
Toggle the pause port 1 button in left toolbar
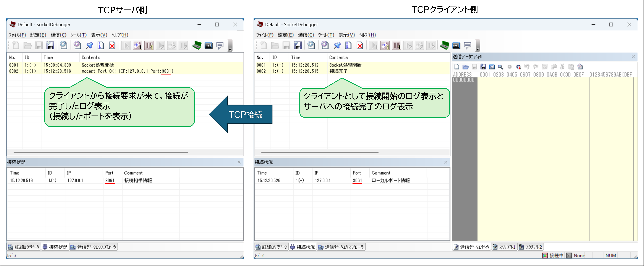click(149, 45)
